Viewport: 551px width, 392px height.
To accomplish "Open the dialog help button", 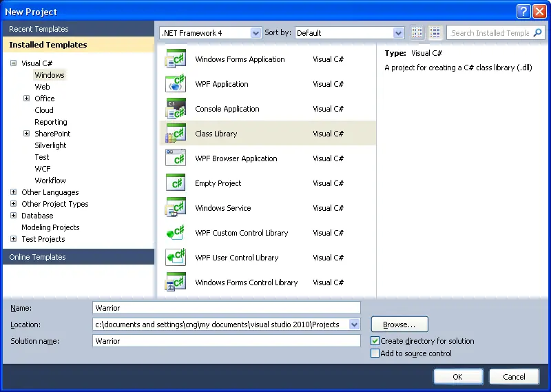I will pyautogui.click(x=523, y=11).
